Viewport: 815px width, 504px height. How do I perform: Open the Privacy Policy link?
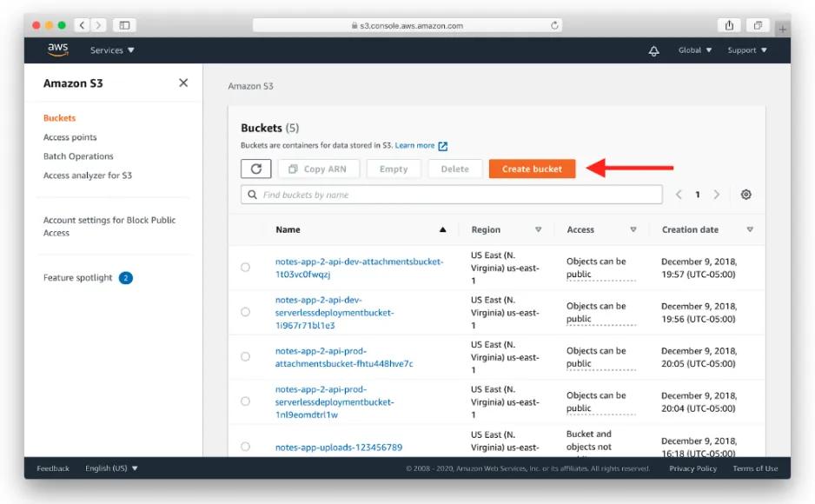692,468
